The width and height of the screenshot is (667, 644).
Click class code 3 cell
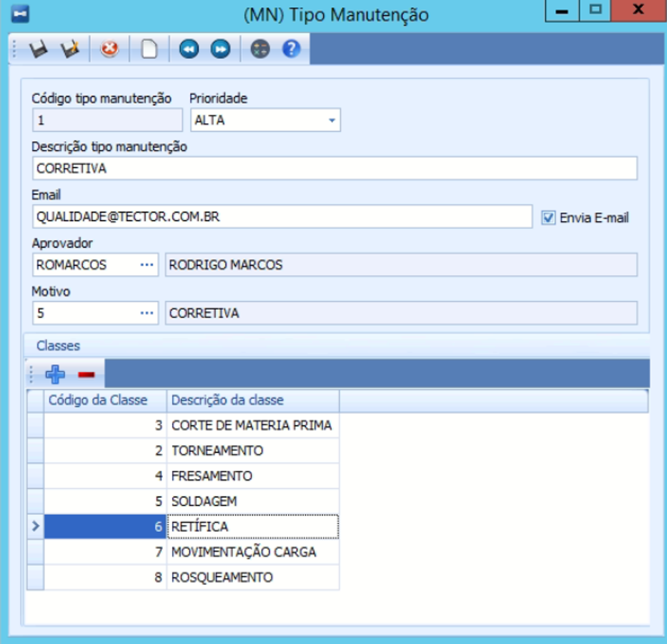click(105, 425)
